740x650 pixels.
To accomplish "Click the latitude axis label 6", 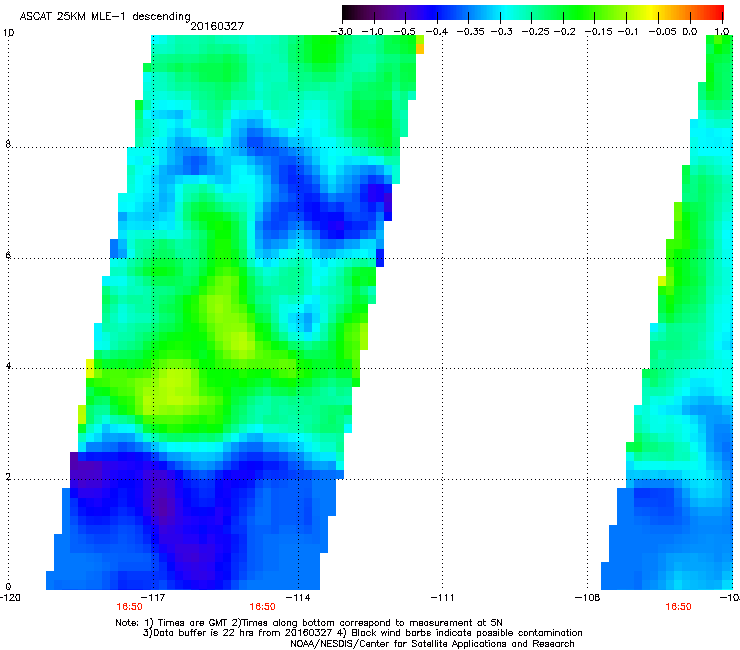I will (8, 255).
